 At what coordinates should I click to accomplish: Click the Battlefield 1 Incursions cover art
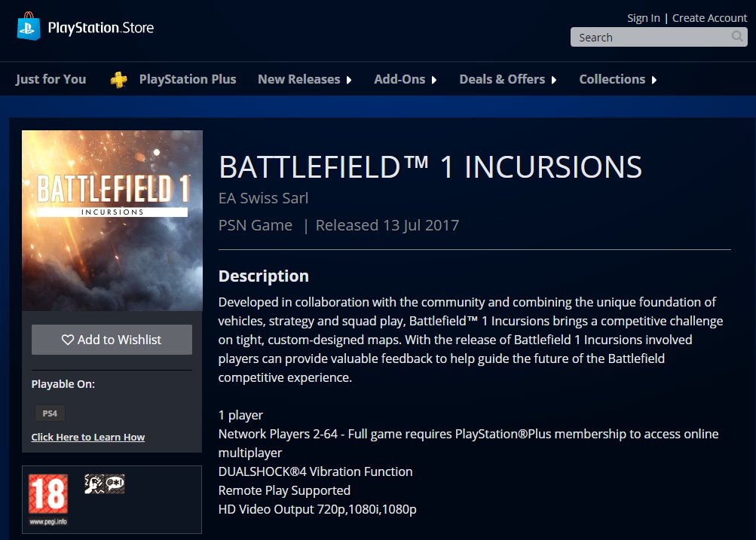coord(112,220)
